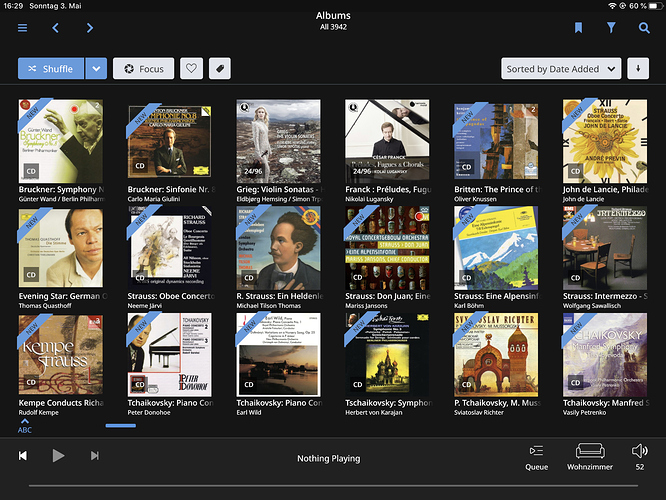This screenshot has width=666, height=500.
Task: Open R. Strauss Ein Heldenleben cover
Action: 279,248
